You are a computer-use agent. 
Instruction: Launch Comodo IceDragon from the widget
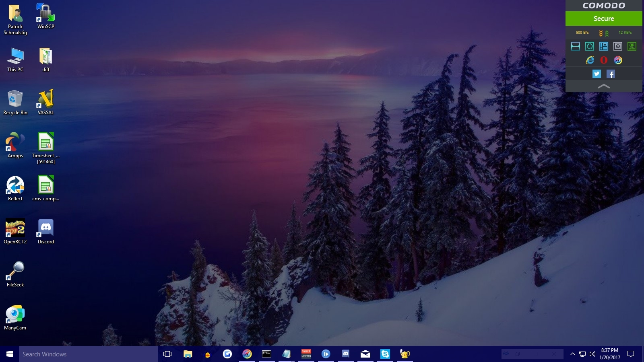[x=618, y=60]
